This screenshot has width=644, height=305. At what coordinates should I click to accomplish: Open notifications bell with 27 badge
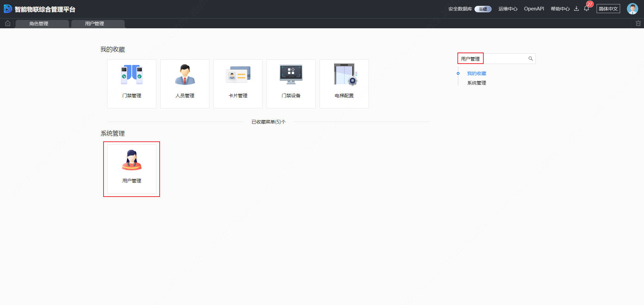(x=587, y=9)
